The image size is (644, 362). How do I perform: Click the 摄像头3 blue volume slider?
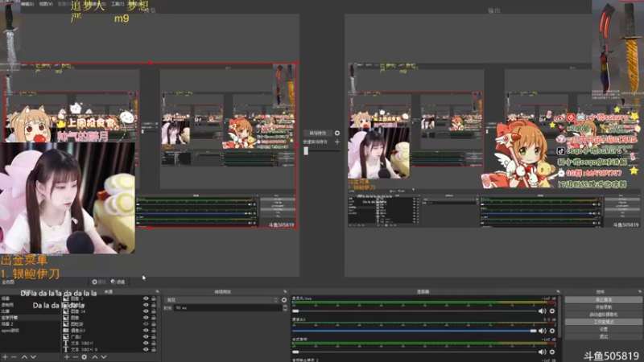(x=415, y=331)
